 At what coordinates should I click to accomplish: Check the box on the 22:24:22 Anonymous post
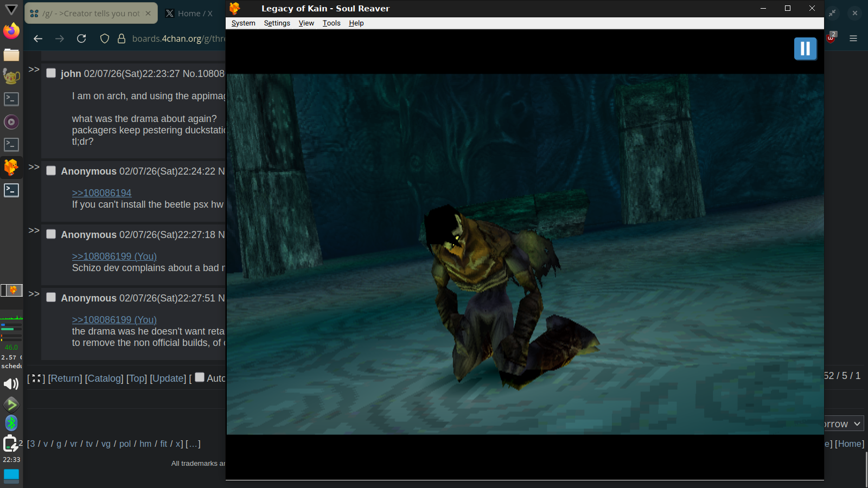(51, 171)
